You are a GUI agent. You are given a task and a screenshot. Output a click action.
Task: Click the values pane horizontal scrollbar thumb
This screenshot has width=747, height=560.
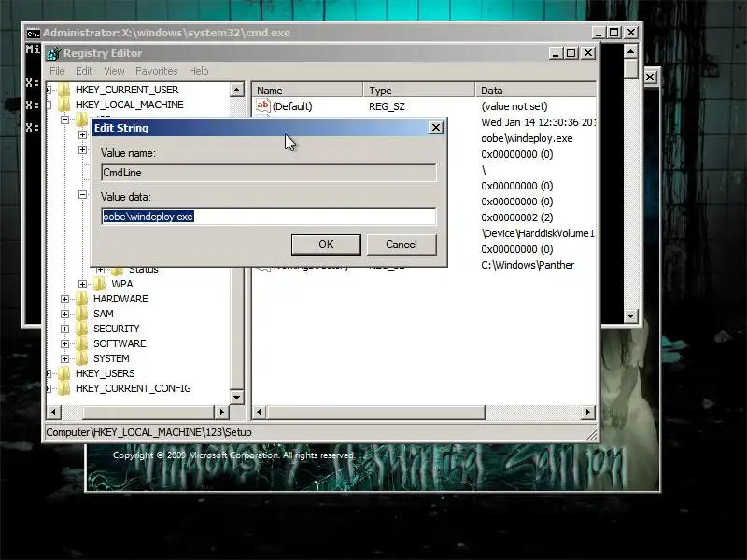click(376, 412)
